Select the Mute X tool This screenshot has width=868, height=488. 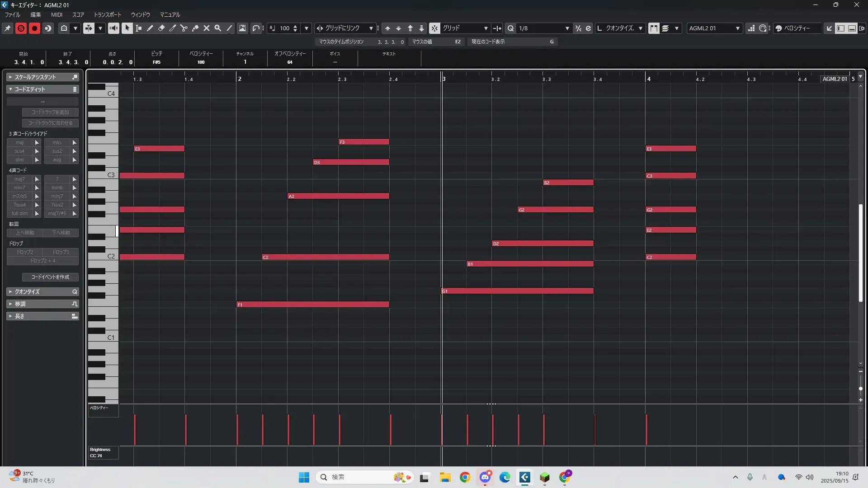coord(207,28)
